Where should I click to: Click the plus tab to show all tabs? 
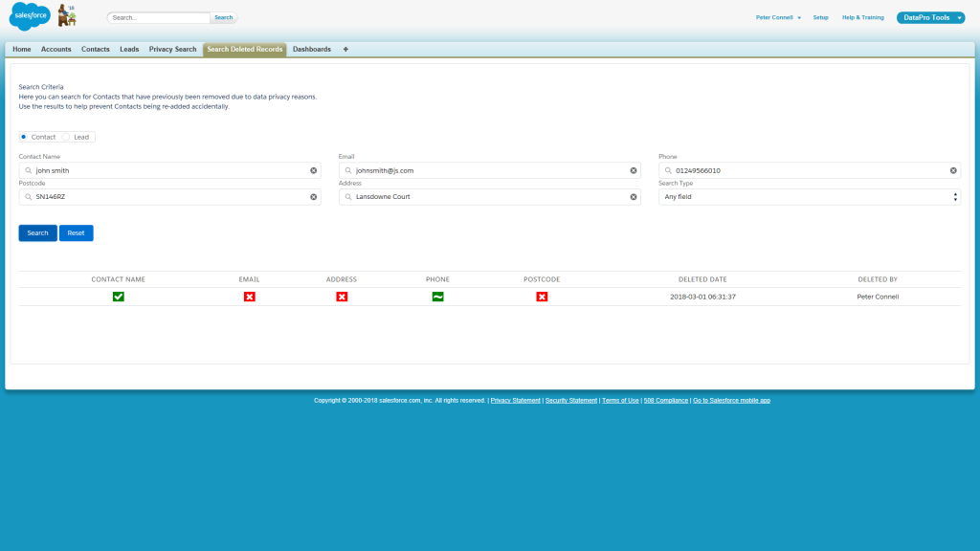[x=345, y=49]
